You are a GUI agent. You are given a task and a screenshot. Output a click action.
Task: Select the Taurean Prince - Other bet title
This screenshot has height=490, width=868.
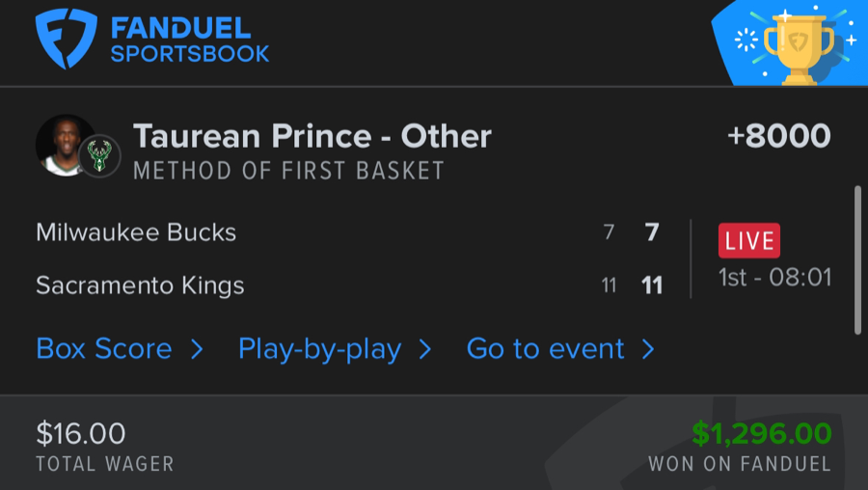click(x=312, y=136)
